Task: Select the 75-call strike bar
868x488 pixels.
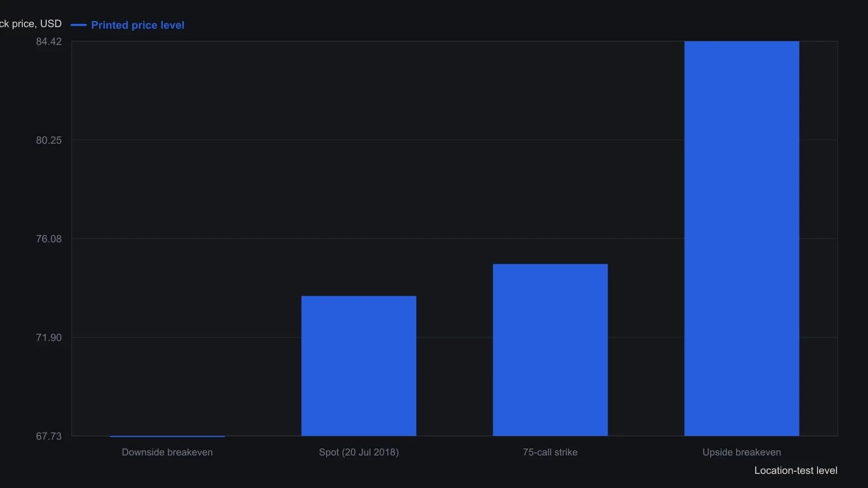Action: coord(550,350)
